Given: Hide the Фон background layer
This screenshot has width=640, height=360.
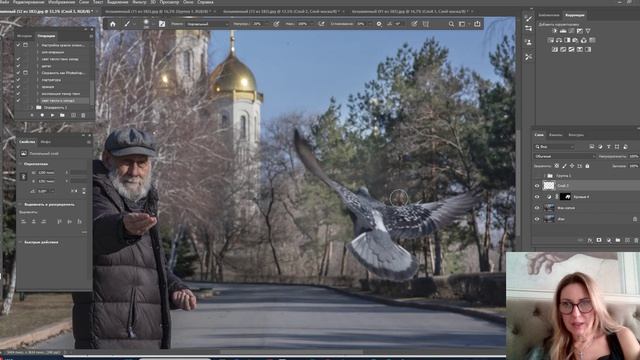Looking at the screenshot, I should click(x=537, y=219).
